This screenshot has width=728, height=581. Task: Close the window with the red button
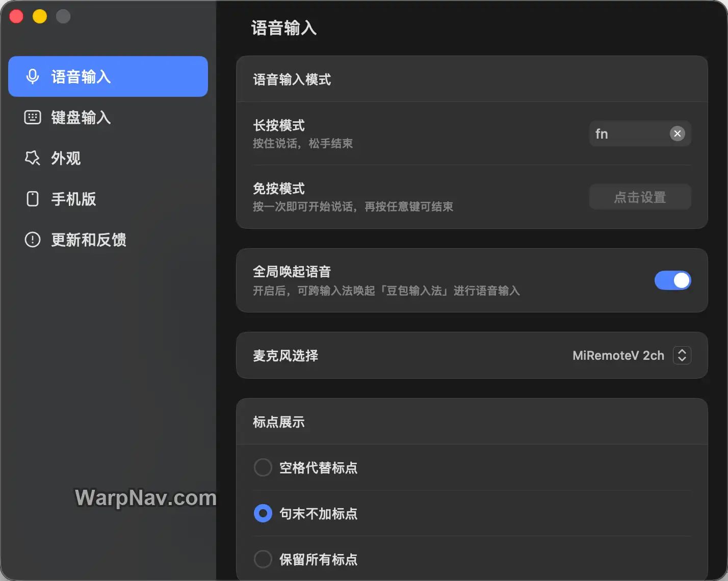click(x=16, y=16)
